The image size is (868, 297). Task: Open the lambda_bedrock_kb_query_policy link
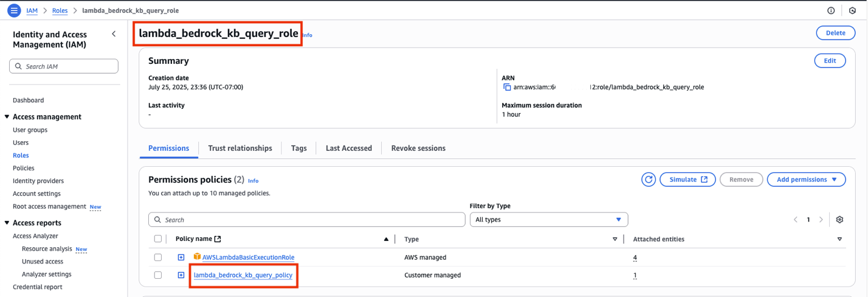pyautogui.click(x=243, y=275)
